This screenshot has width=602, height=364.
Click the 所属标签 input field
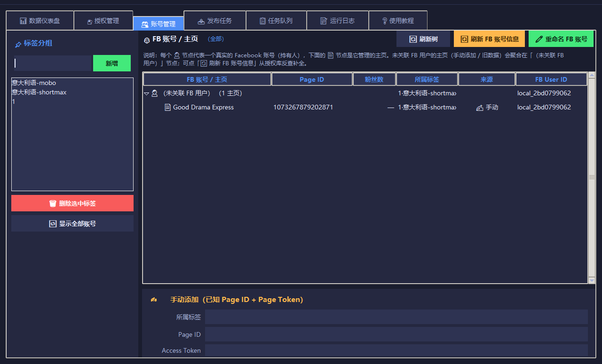coord(396,317)
